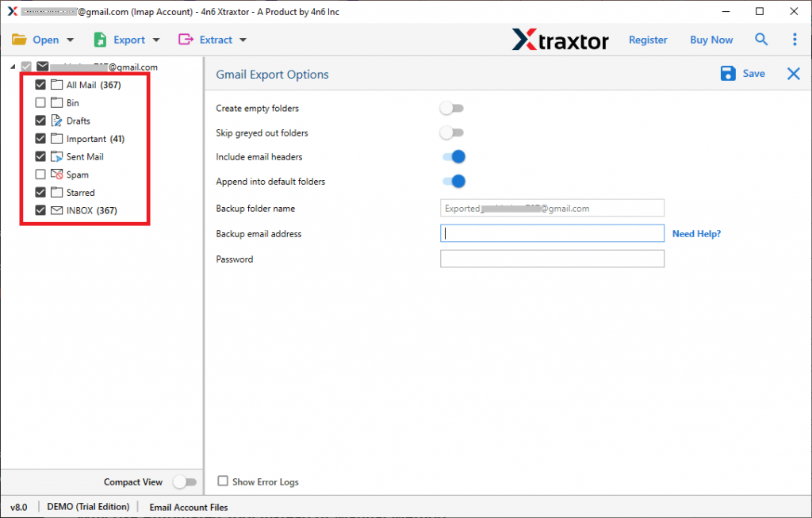Click the green Export file icon
Screen dimensions: 812x518
click(100, 40)
